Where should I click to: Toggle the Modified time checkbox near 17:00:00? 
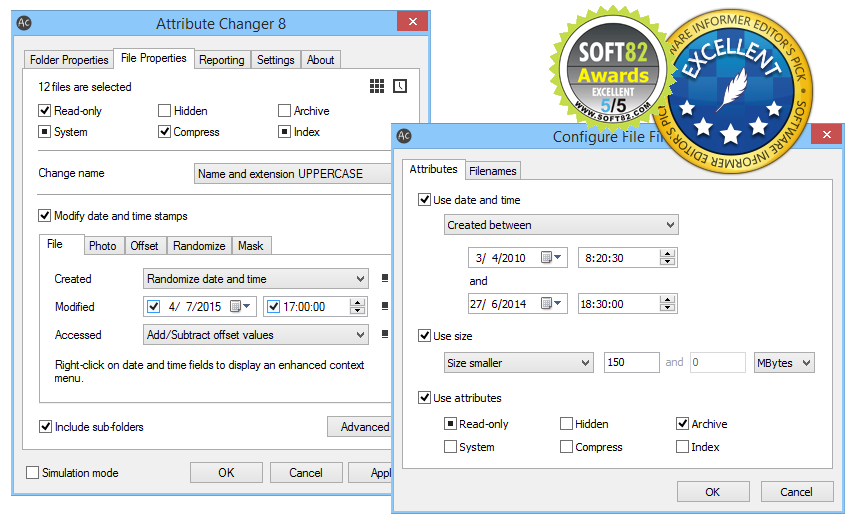pos(273,306)
